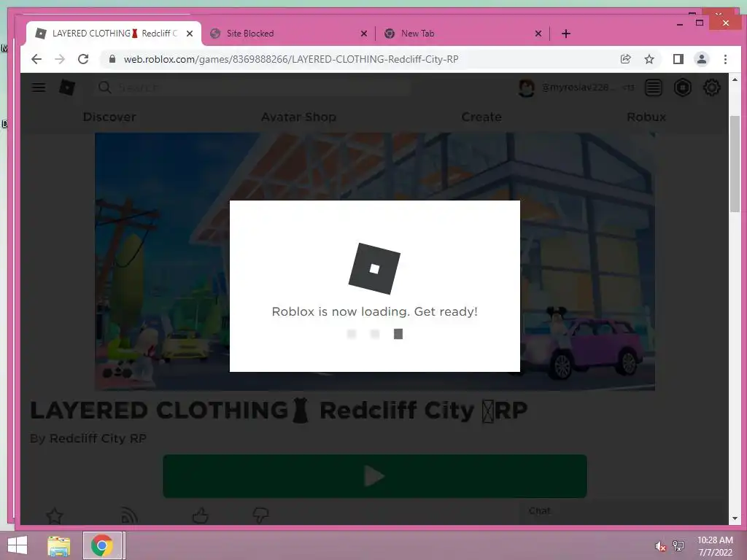Screen dimensions: 747x560
Task: Open the Roblox settings gear
Action: [x=711, y=87]
